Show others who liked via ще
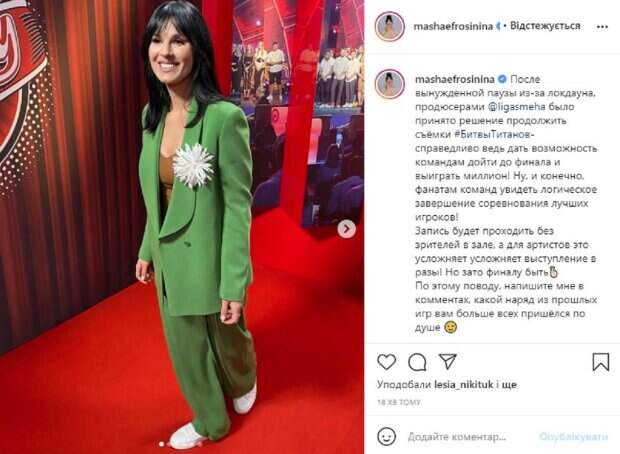 (509, 385)
